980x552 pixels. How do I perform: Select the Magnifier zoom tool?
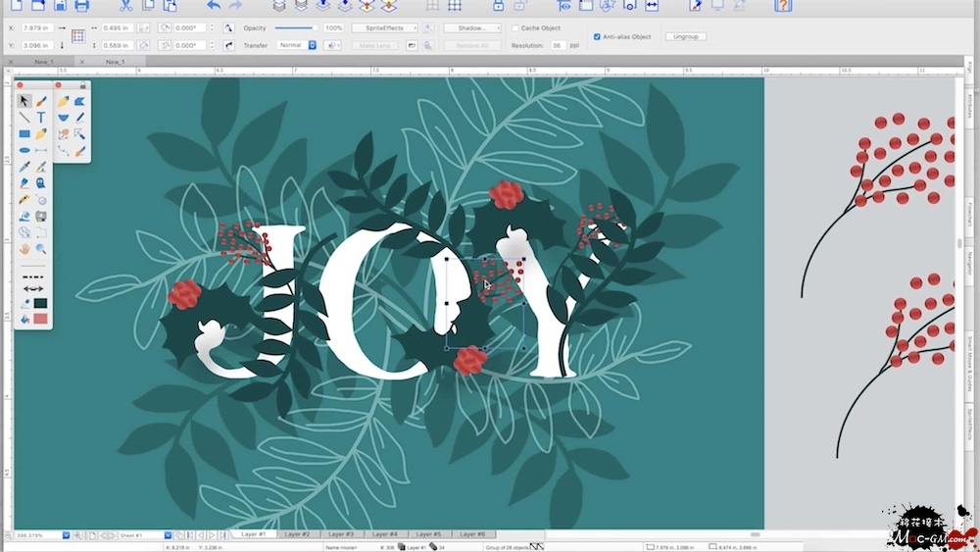(41, 249)
